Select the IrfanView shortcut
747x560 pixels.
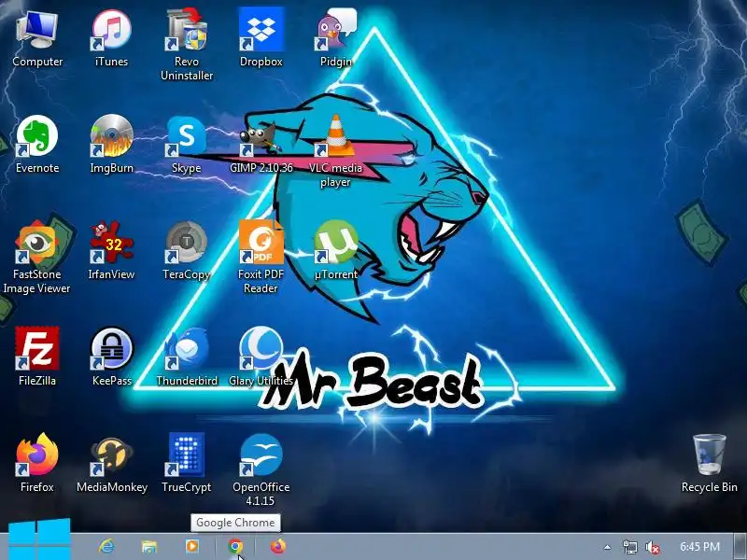point(111,243)
